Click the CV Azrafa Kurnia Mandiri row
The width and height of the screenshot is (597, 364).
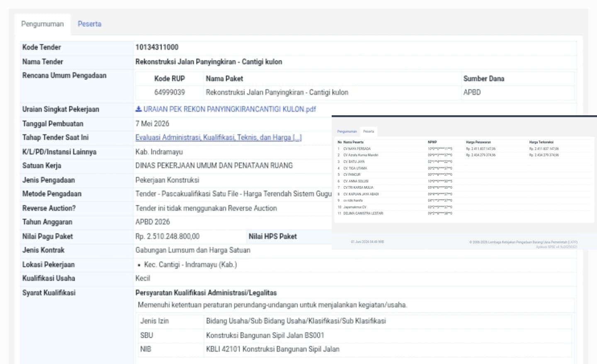tap(464, 155)
